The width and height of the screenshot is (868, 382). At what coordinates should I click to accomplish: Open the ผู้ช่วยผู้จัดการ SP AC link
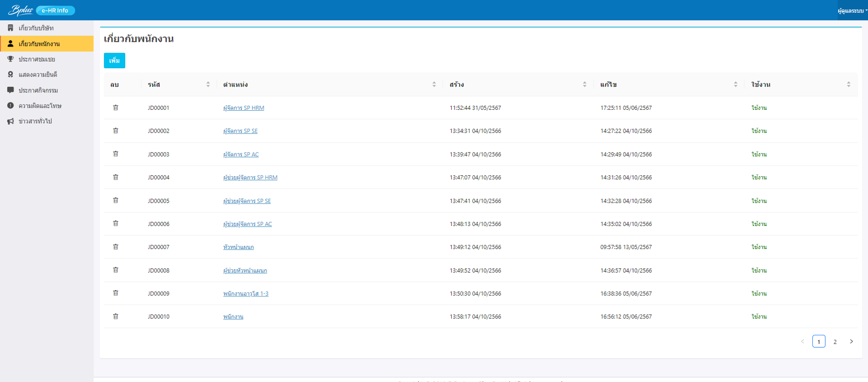coord(247,224)
